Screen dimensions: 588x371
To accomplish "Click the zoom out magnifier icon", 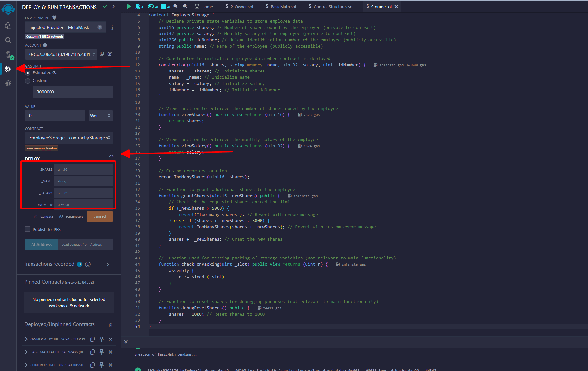I will point(176,6).
